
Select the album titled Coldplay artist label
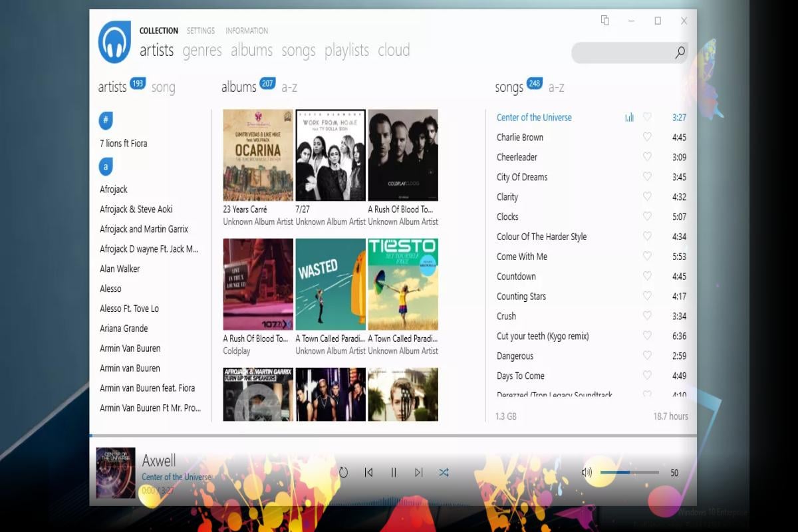[x=237, y=350]
